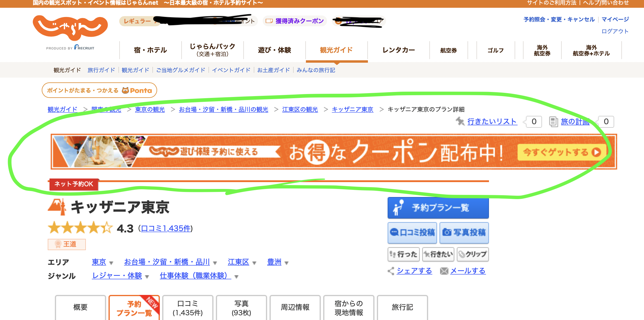Open the 口コミ1,435件 reviews link

click(x=166, y=228)
